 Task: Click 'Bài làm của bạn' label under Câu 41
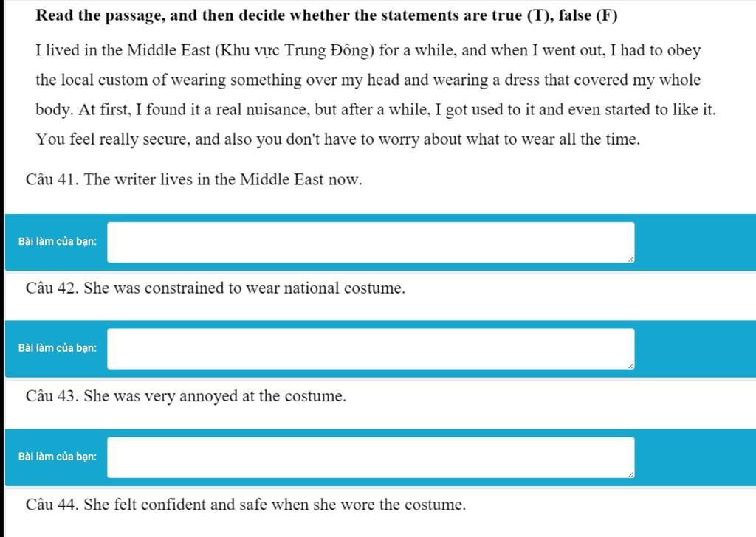point(58,242)
